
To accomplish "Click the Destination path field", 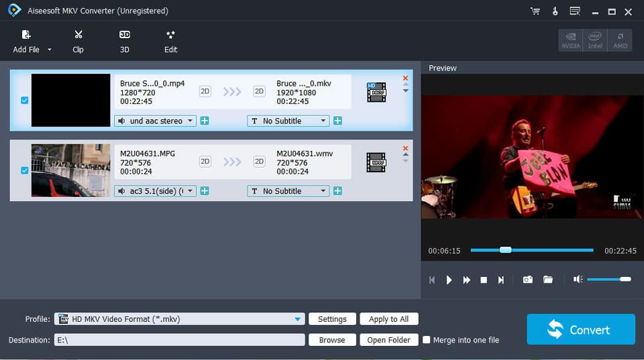I will pyautogui.click(x=180, y=340).
